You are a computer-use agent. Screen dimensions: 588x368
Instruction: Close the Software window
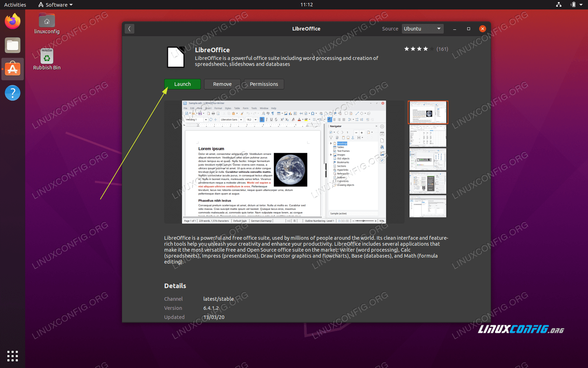(483, 29)
